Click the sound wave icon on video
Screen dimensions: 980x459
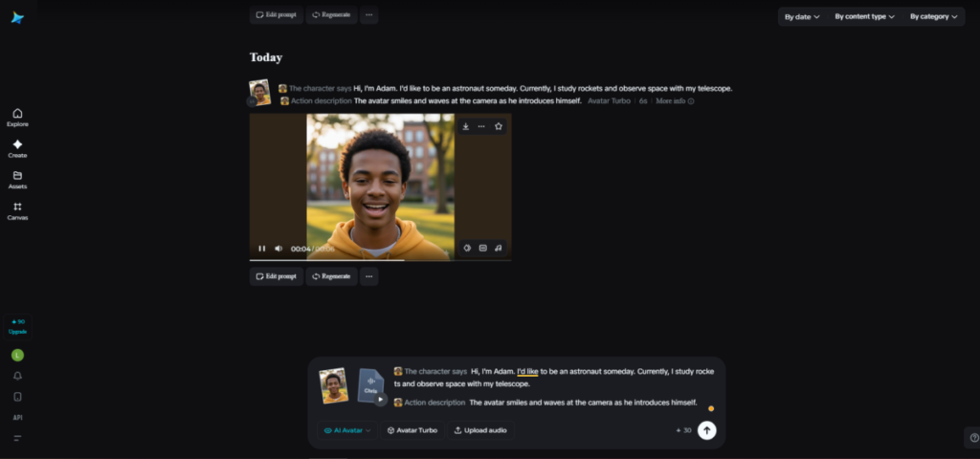click(467, 248)
